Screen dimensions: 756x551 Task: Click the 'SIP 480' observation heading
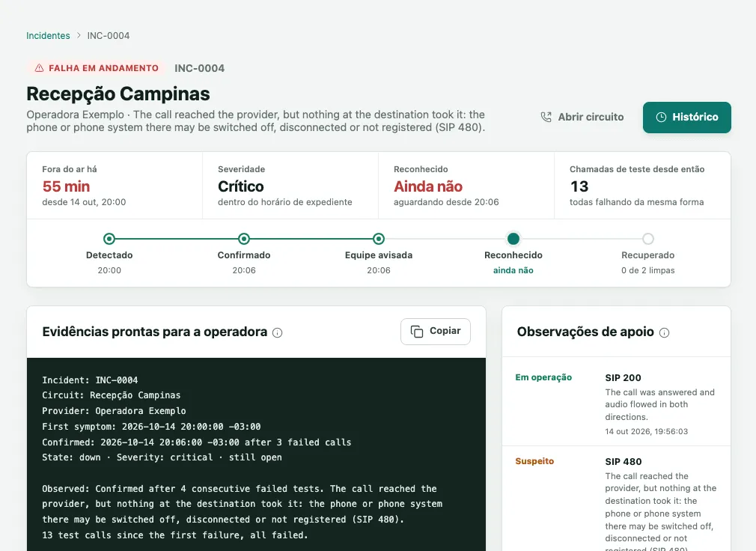(x=623, y=462)
